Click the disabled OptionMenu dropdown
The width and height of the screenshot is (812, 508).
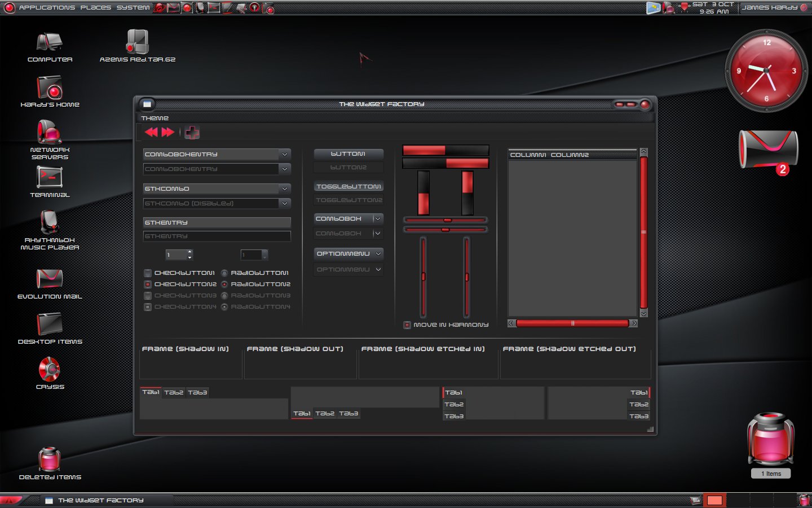tap(348, 269)
